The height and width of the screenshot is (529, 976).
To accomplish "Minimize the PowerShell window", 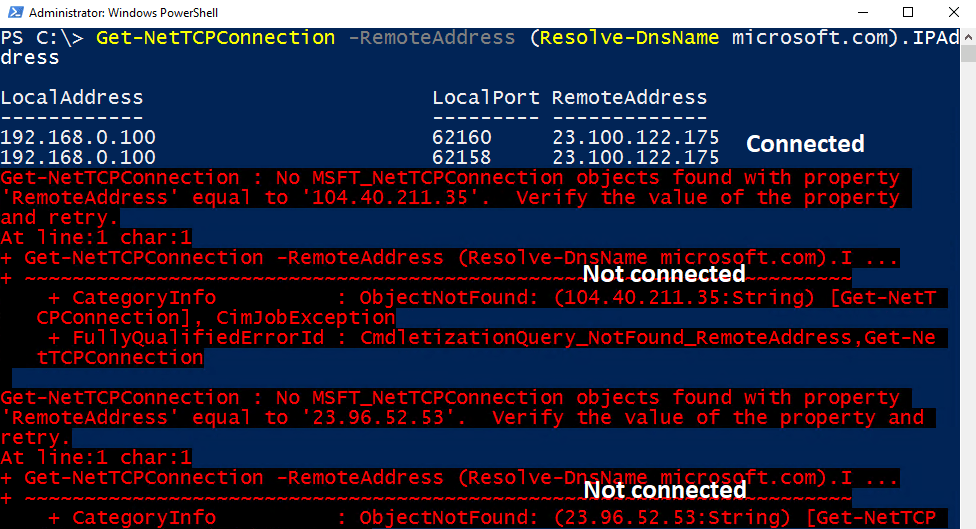I will [861, 13].
